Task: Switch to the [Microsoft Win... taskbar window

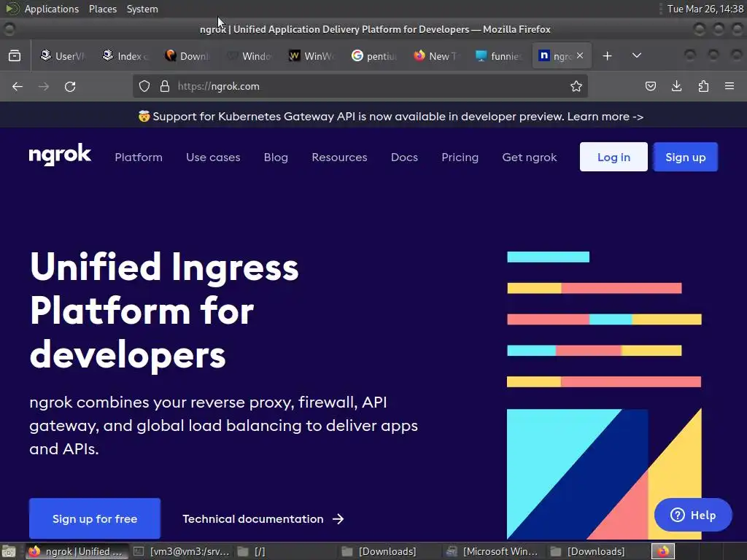Action: [493, 551]
